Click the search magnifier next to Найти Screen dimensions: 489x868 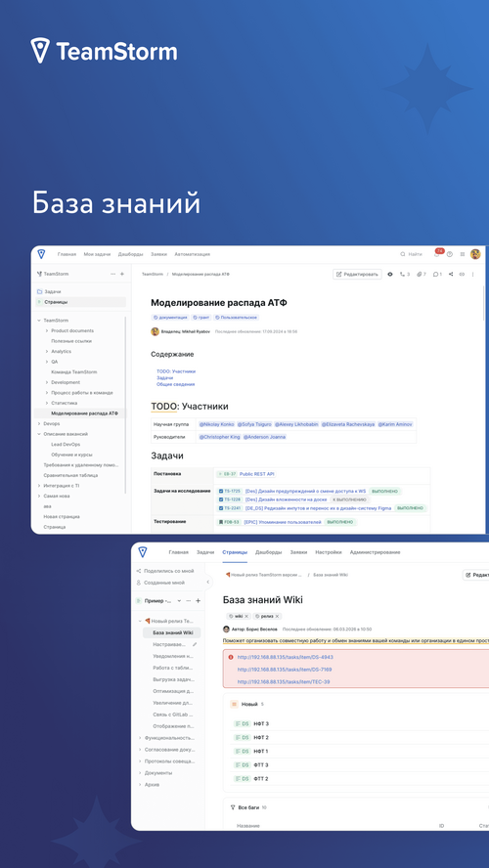403,254
